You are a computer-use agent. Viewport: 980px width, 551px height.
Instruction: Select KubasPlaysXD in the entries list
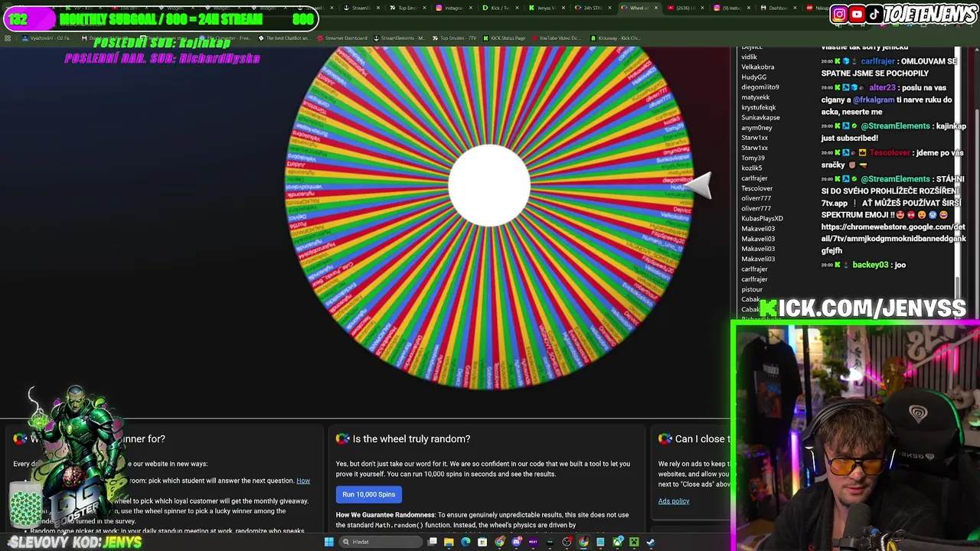(762, 219)
